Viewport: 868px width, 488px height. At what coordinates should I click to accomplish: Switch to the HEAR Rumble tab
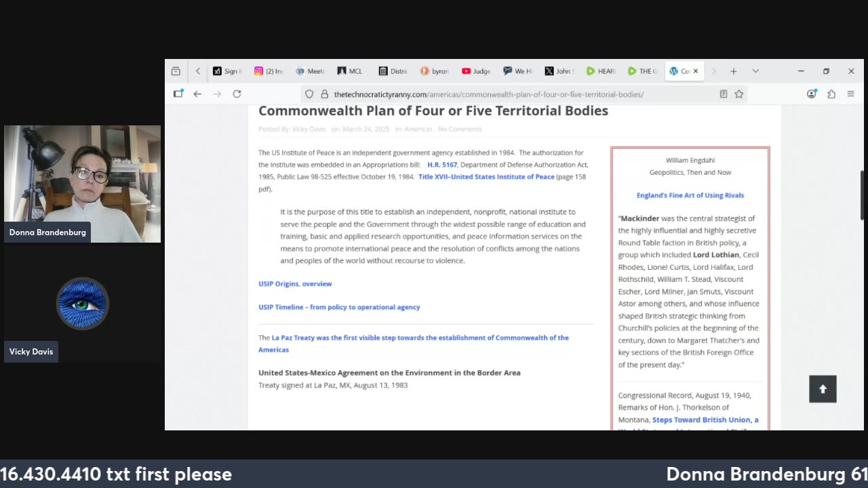tap(601, 71)
